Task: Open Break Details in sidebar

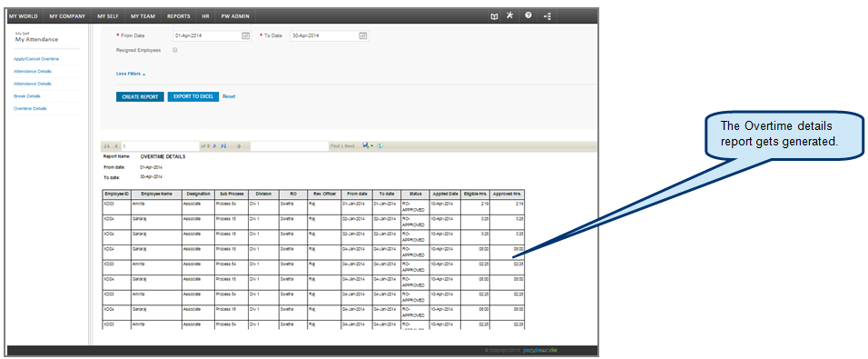Action: tap(27, 95)
